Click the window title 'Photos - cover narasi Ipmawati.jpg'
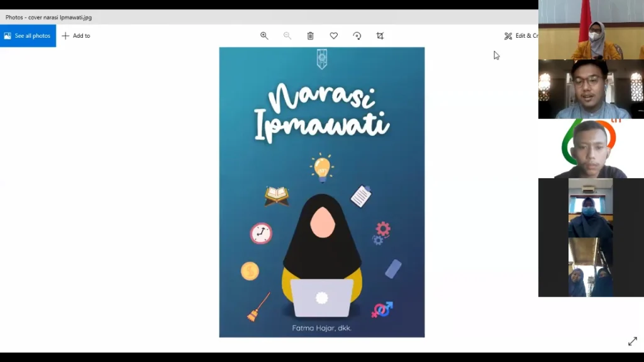 48,17
